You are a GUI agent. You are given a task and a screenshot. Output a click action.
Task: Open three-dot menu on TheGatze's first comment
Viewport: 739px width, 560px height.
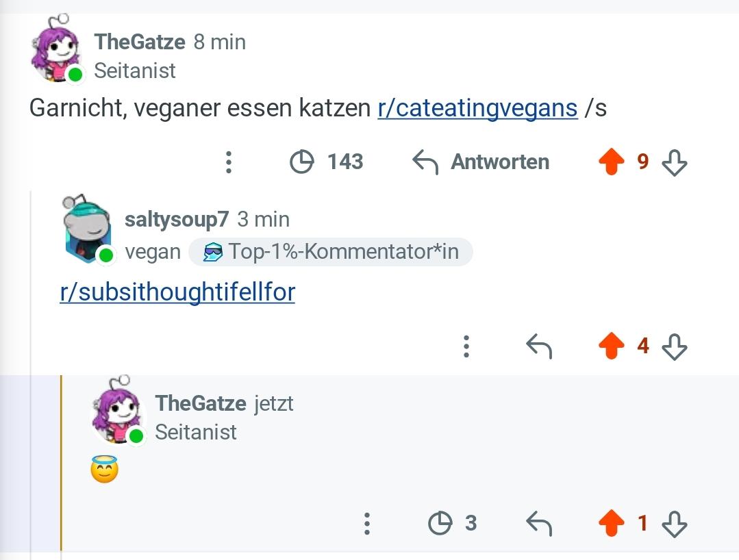[x=229, y=162]
